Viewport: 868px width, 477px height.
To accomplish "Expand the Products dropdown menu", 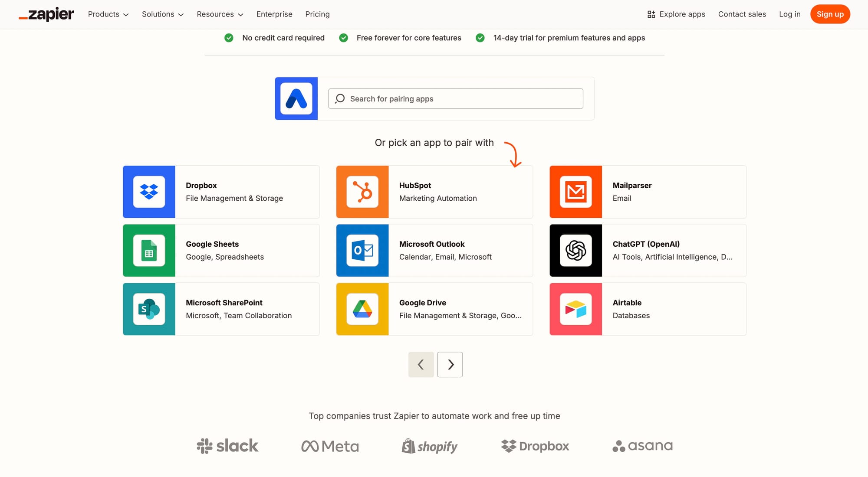I will (108, 14).
